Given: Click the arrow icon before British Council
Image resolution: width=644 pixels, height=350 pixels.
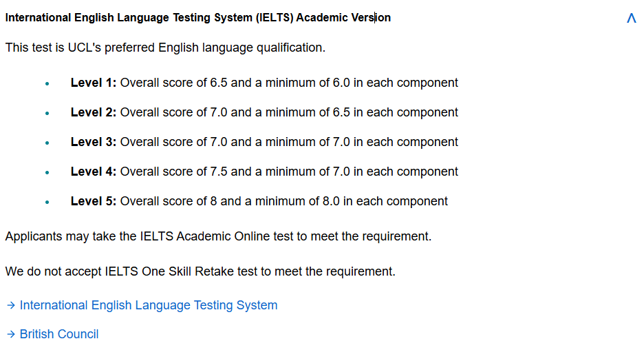Looking at the screenshot, I should (x=11, y=334).
